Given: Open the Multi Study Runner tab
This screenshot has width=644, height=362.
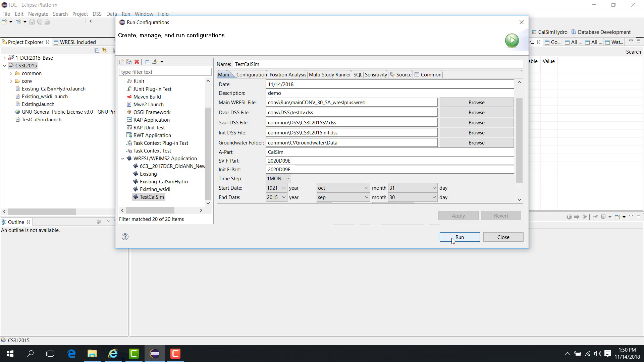Looking at the screenshot, I should coord(330,75).
